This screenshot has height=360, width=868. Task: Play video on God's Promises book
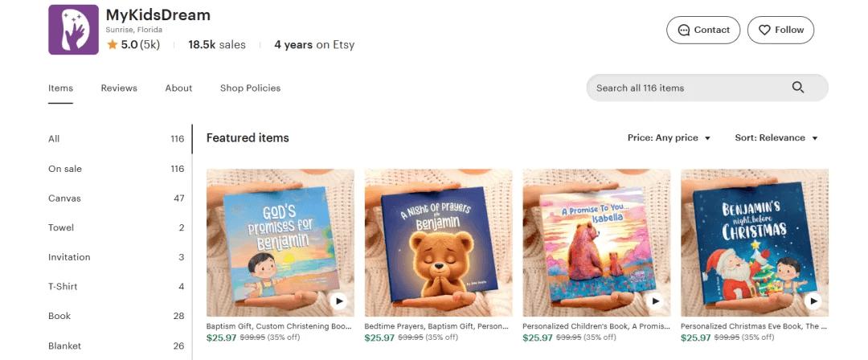339,301
